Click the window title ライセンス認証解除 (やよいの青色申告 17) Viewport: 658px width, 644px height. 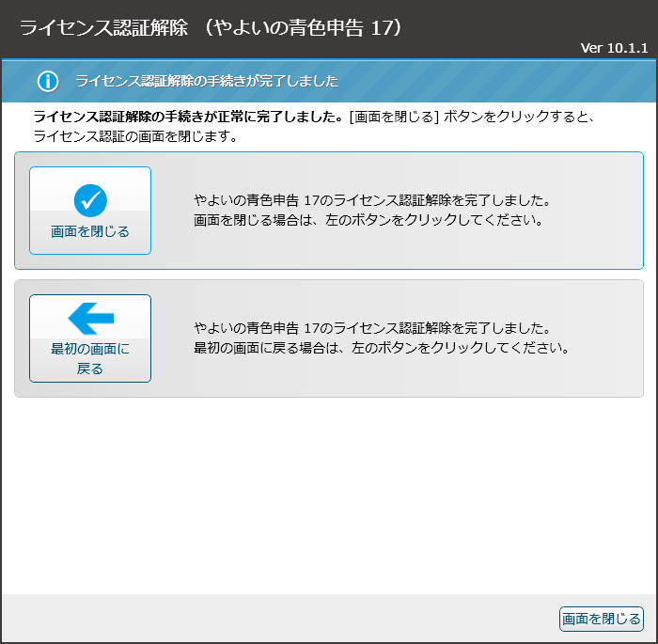(211, 27)
